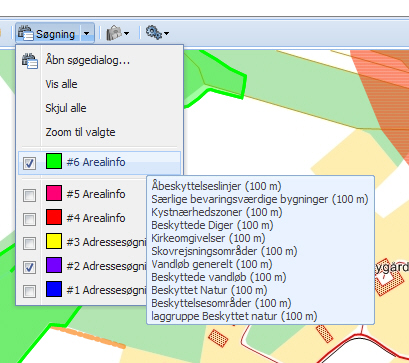The width and height of the screenshot is (409, 363).
Task: Uncheck the #6 Arealinfo checkbox
Action: click(x=29, y=163)
